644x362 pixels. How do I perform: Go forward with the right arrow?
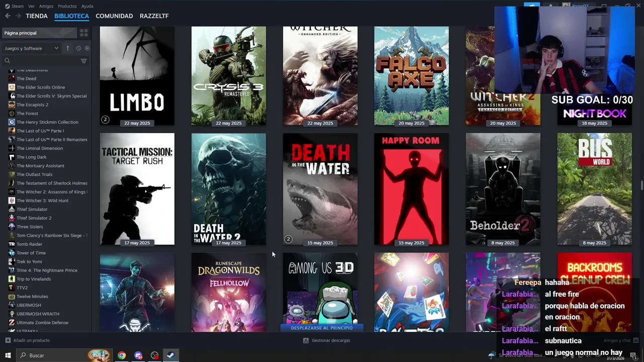18,16
